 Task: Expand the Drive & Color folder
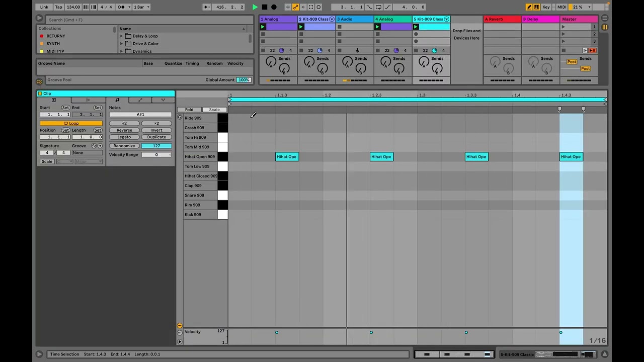[122, 44]
